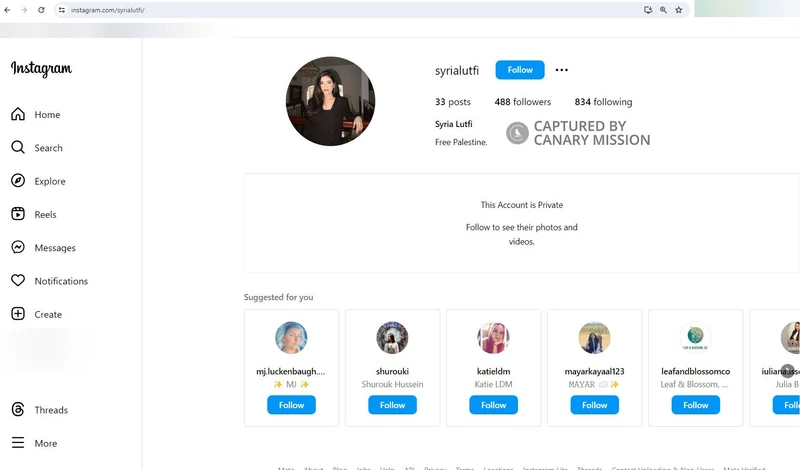This screenshot has height=470, width=800.
Task: Open Notifications heart icon
Action: [x=18, y=281]
